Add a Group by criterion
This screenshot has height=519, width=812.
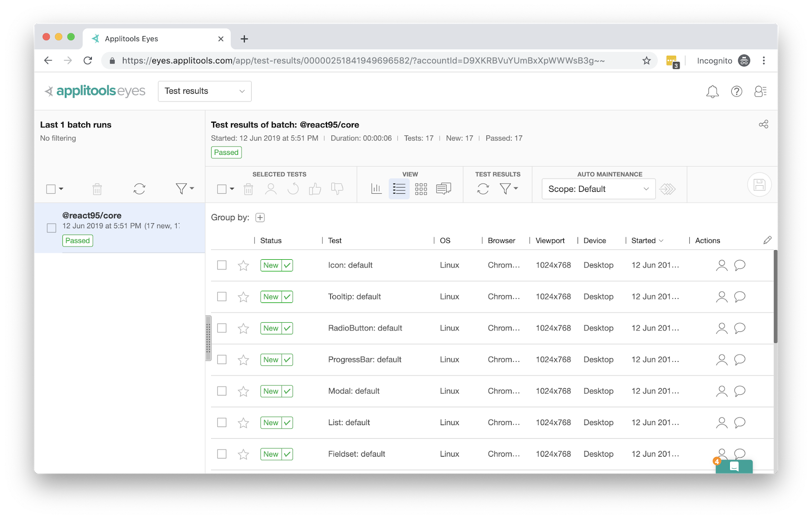click(x=260, y=218)
